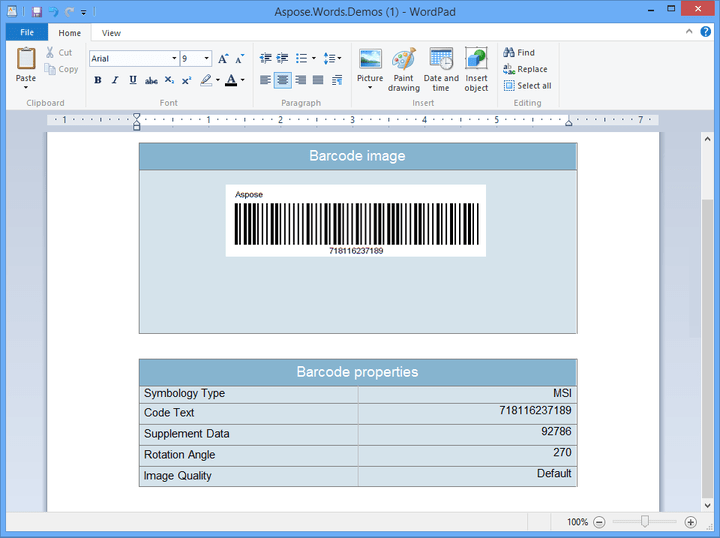Switch to the View tab
This screenshot has width=720, height=538.
point(111,33)
